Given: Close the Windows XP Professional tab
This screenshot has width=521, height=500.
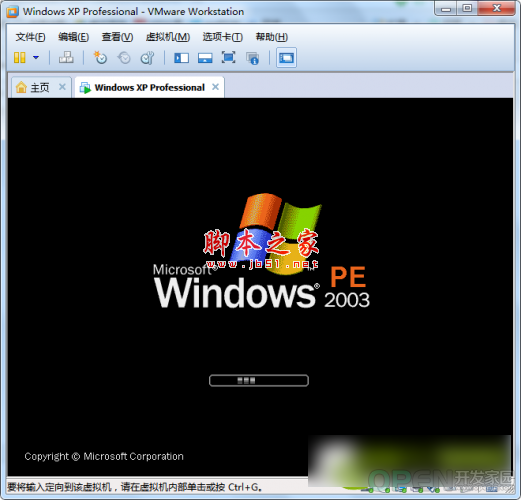Looking at the screenshot, I should (216, 87).
